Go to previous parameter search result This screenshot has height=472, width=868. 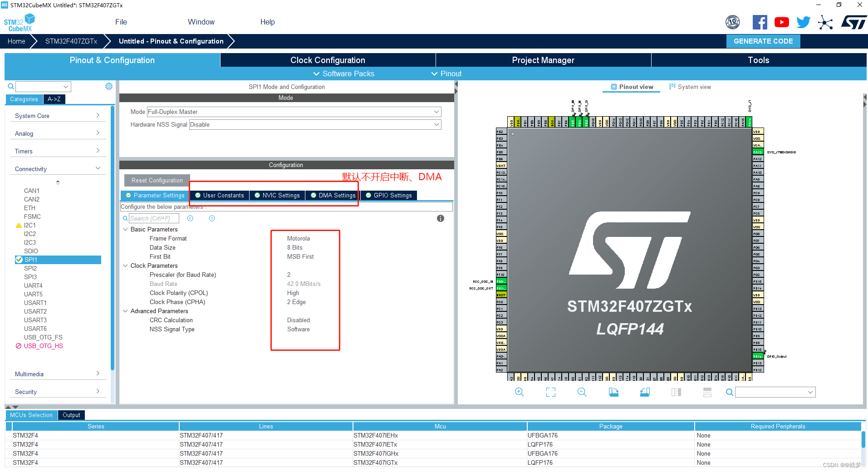(190, 218)
